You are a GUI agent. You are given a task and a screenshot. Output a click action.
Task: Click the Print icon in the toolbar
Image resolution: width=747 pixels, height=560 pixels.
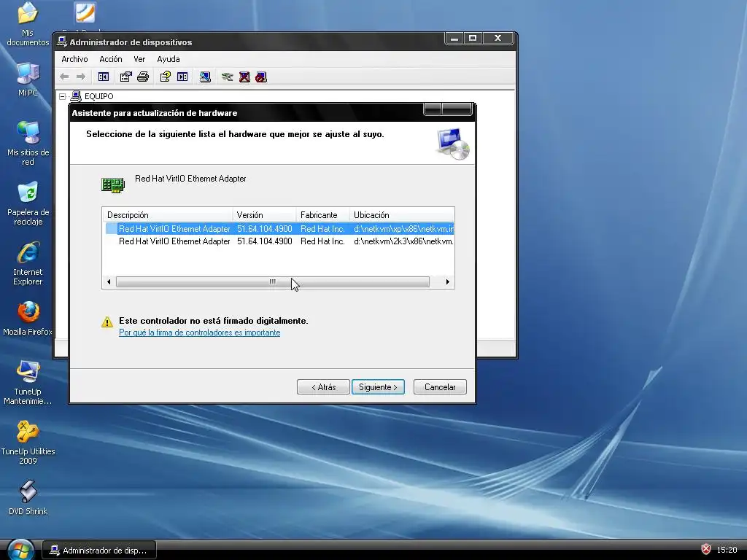(143, 77)
